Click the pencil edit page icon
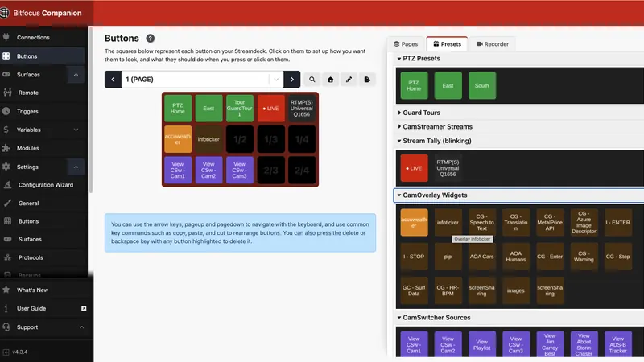644x362 pixels. coord(349,80)
